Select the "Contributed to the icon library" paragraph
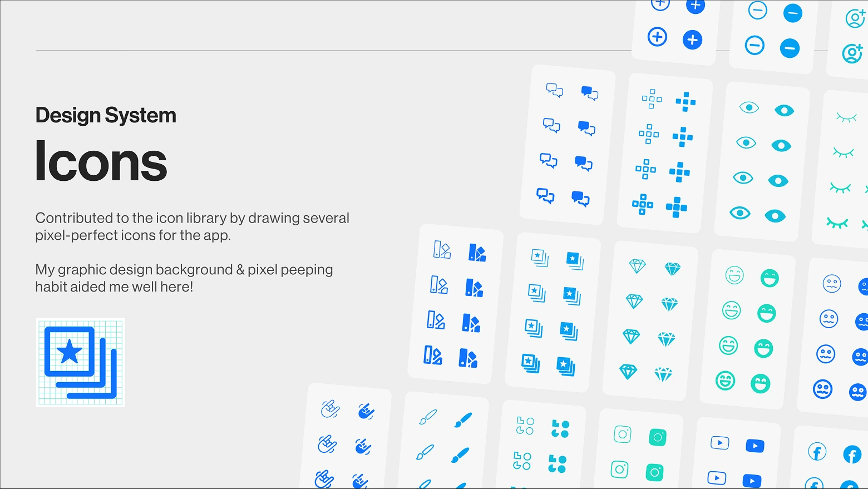This screenshot has height=489, width=868. coord(192,226)
